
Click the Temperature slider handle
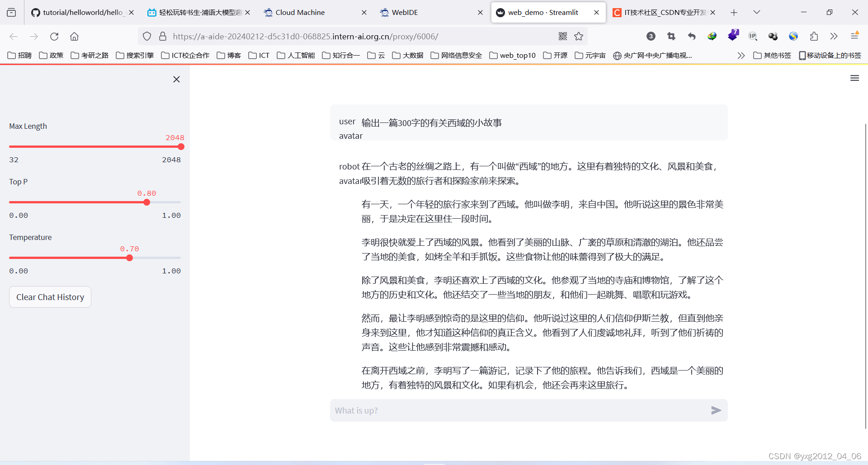pyautogui.click(x=130, y=258)
